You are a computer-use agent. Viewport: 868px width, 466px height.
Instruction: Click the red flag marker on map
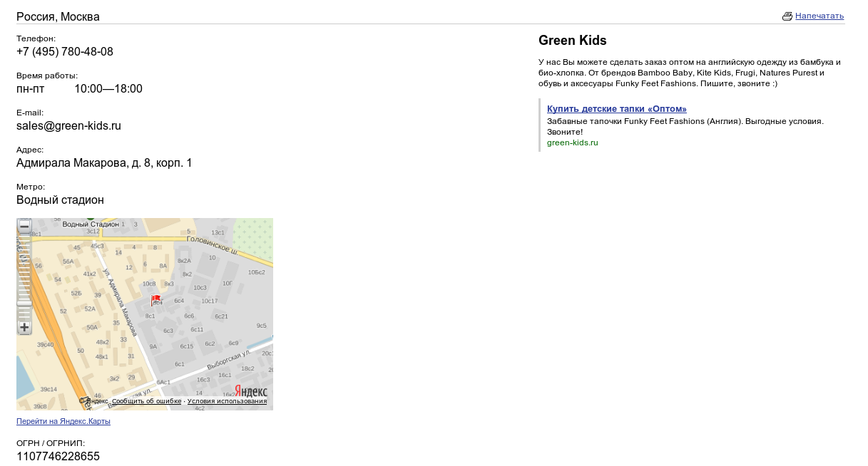point(155,301)
